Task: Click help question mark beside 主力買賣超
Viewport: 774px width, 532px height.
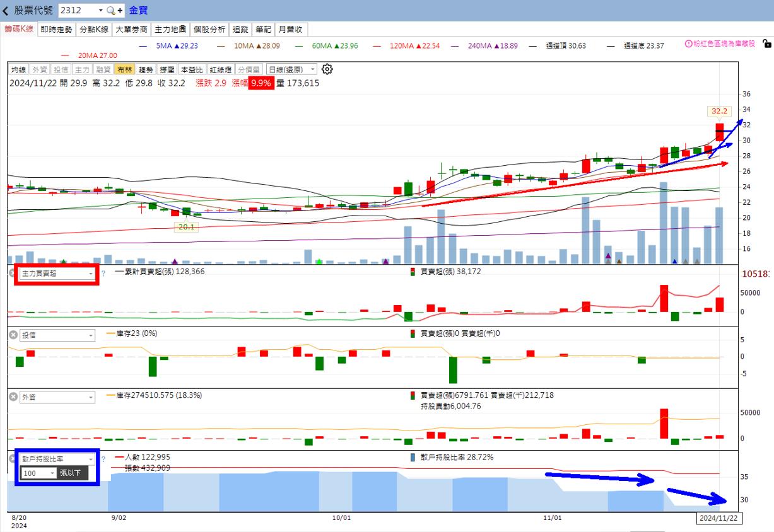Action: (103, 274)
